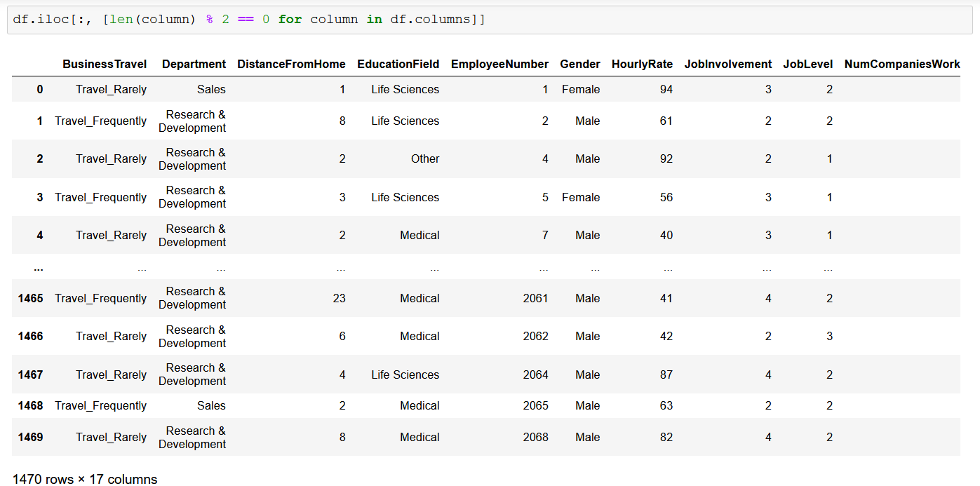The image size is (980, 486).
Task: Select the JobInvolvement column header
Action: click(727, 64)
